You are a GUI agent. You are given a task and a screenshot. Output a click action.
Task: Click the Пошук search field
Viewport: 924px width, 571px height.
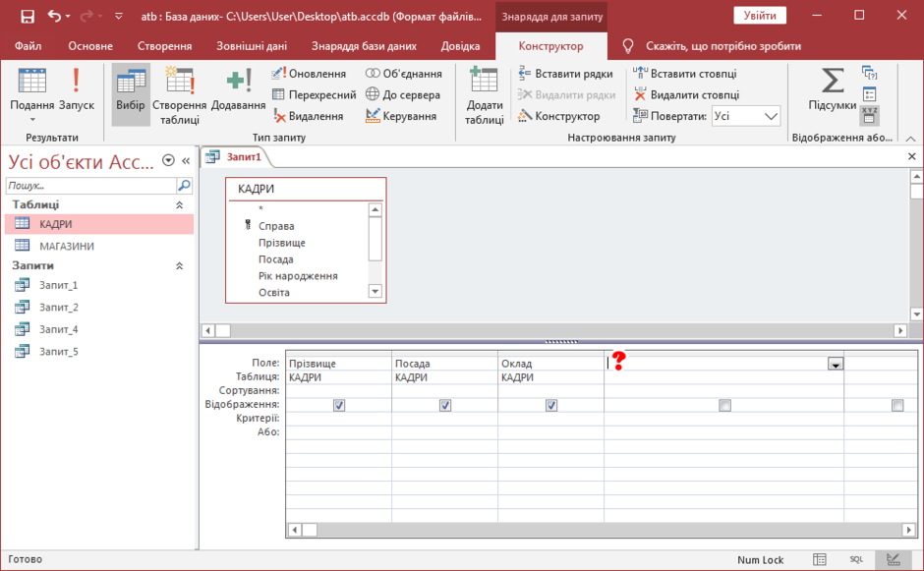[91, 186]
